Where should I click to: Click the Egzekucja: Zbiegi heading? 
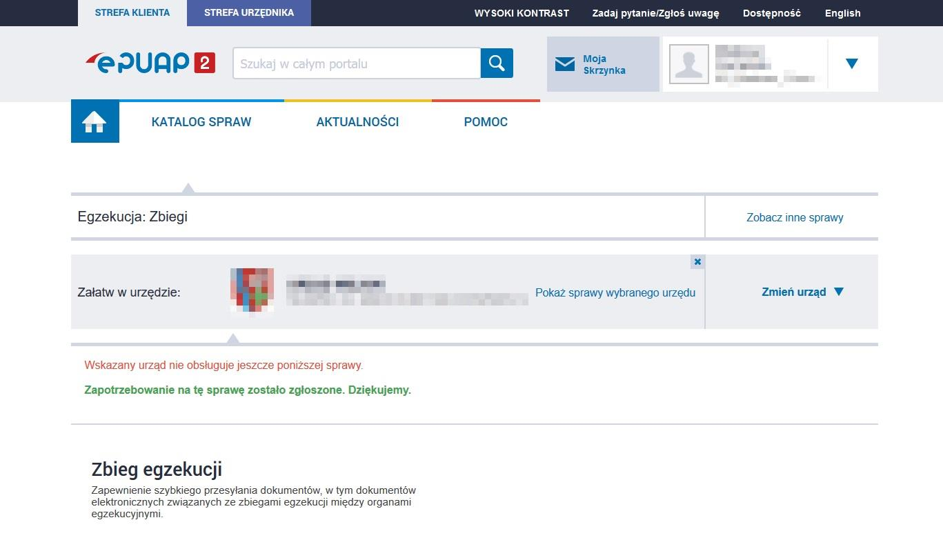tap(132, 217)
